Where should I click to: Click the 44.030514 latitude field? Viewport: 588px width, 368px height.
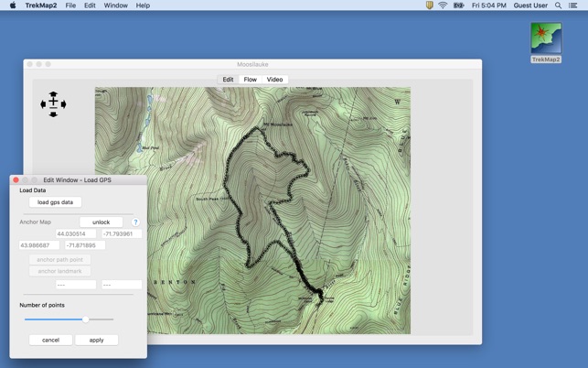click(76, 234)
